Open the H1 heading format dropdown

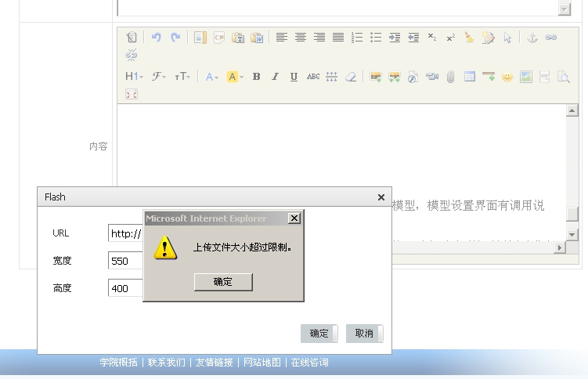(134, 77)
